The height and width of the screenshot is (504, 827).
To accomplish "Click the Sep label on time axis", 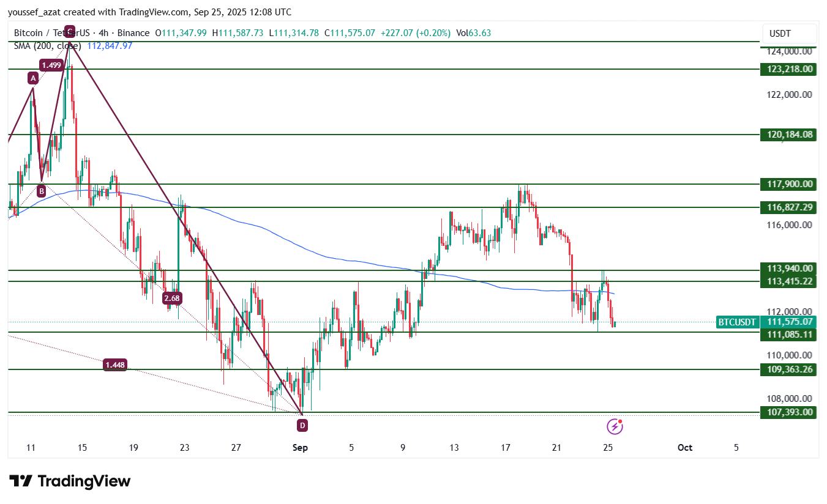I will pyautogui.click(x=300, y=448).
